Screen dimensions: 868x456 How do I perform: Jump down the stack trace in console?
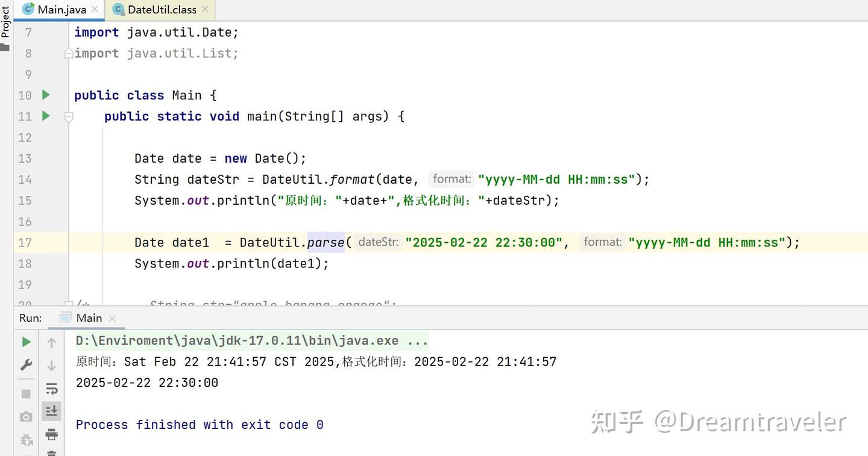pyautogui.click(x=52, y=364)
